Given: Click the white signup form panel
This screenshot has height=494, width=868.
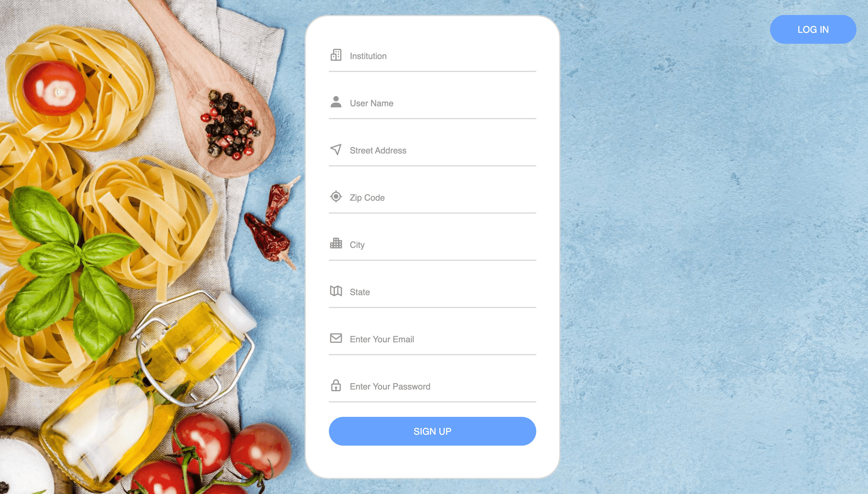Looking at the screenshot, I should tap(432, 247).
